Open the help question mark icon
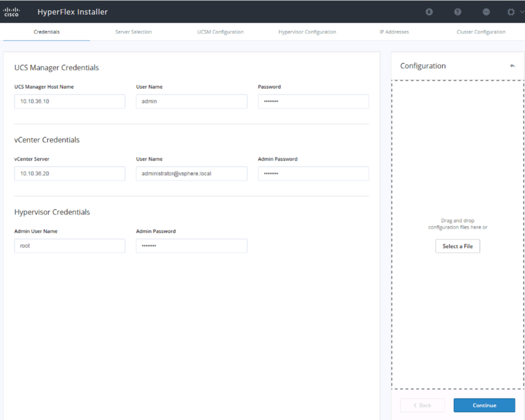 (x=457, y=12)
